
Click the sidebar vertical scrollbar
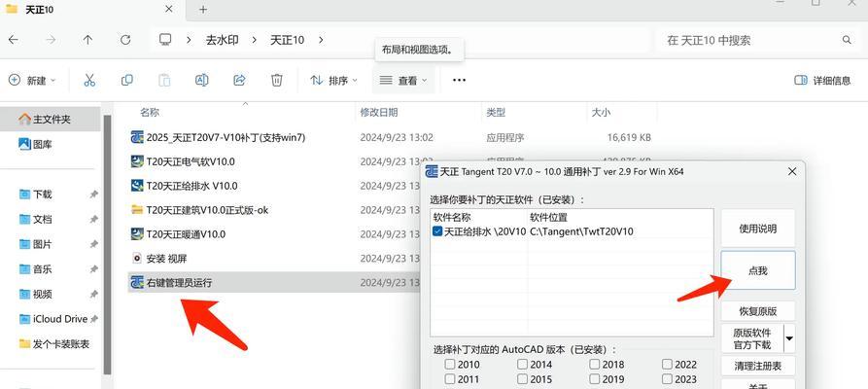[x=108, y=244]
